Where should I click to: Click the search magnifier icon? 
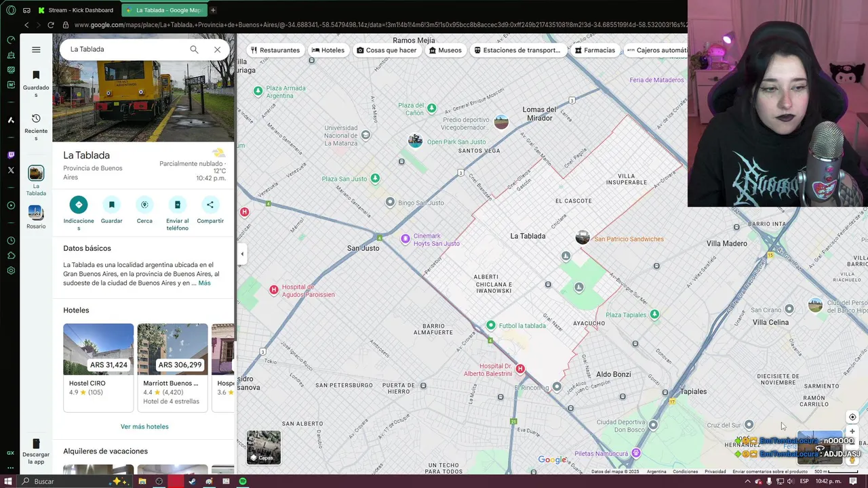194,49
